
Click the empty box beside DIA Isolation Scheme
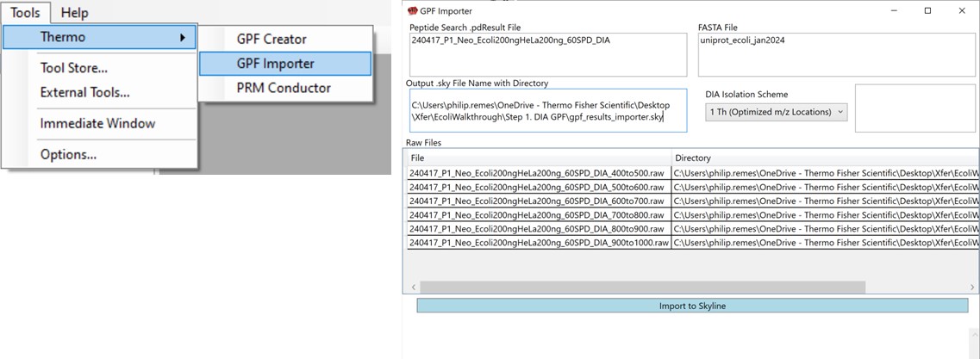[x=915, y=108]
